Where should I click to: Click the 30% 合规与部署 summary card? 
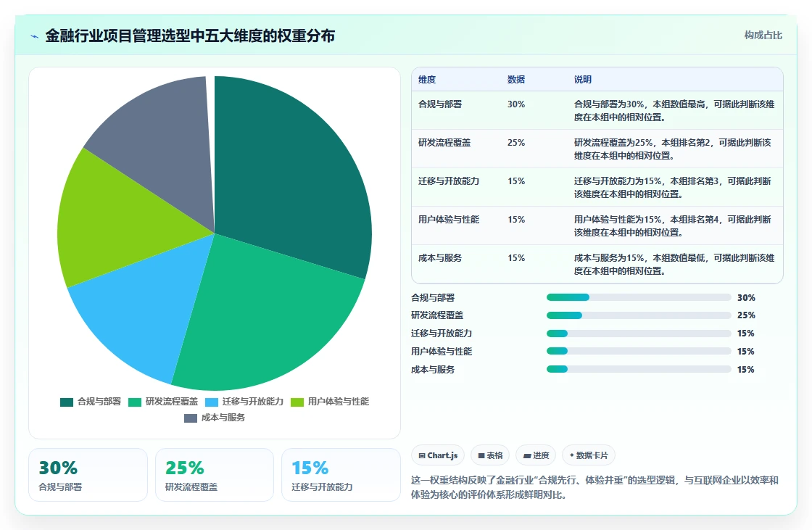point(88,475)
